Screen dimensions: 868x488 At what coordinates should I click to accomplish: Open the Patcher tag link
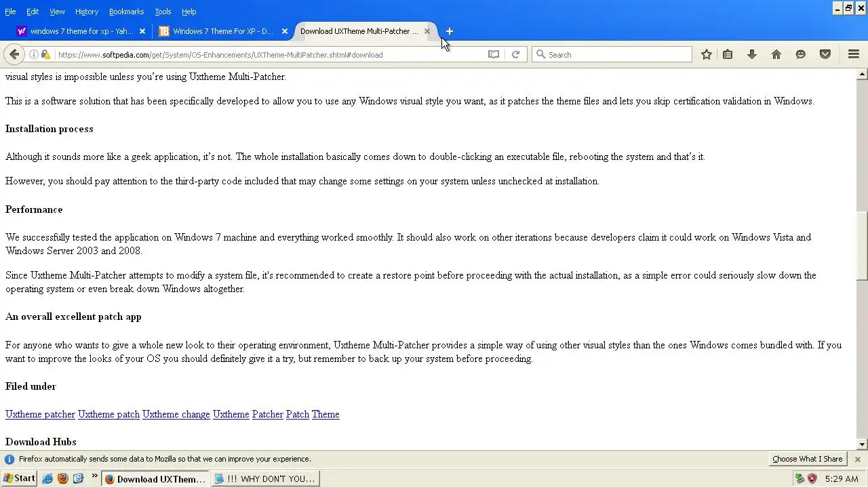coord(268,414)
